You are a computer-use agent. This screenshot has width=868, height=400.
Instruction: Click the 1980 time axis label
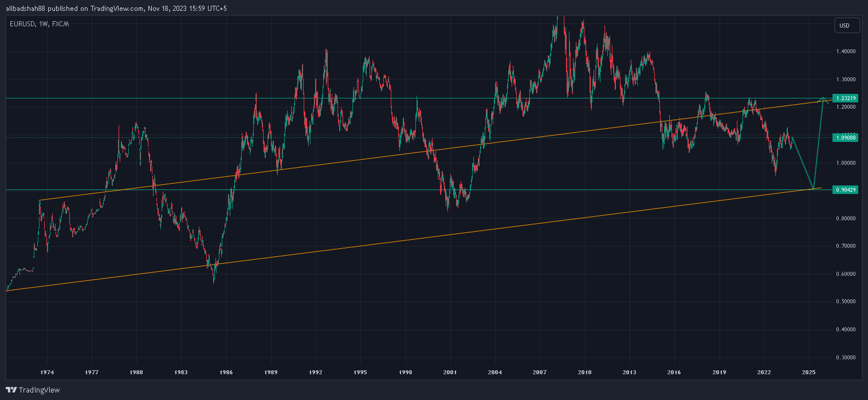(x=136, y=372)
